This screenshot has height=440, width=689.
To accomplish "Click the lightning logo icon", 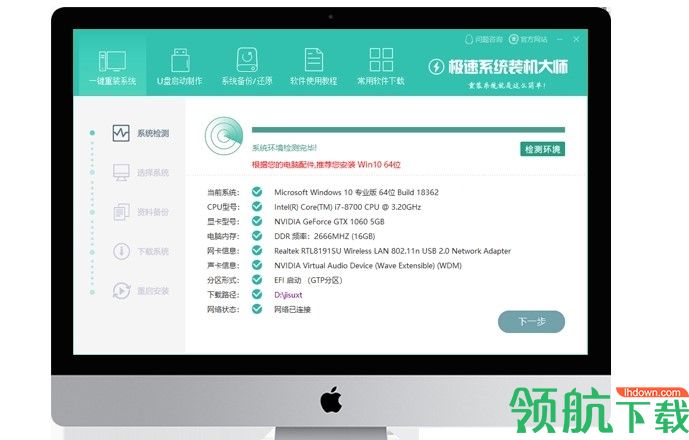I will [436, 67].
